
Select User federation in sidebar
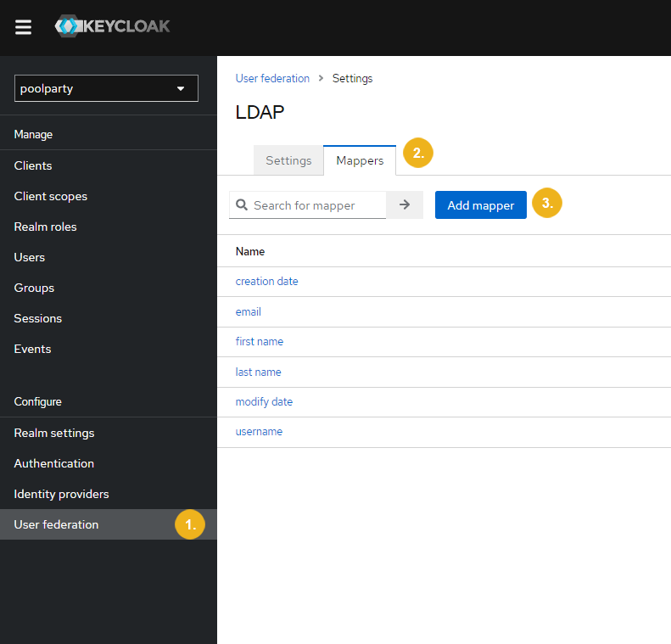[56, 524]
